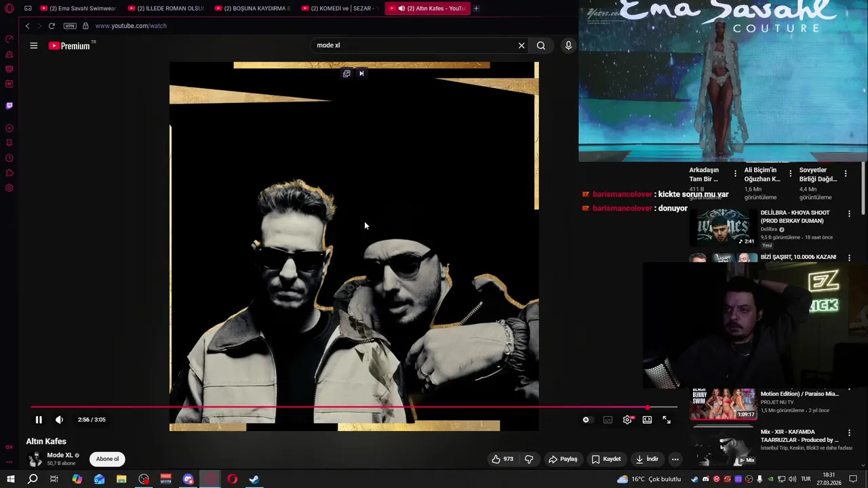Switch to the BOŞUNA KAYDIRMA tab
868x488 pixels.
(253, 8)
